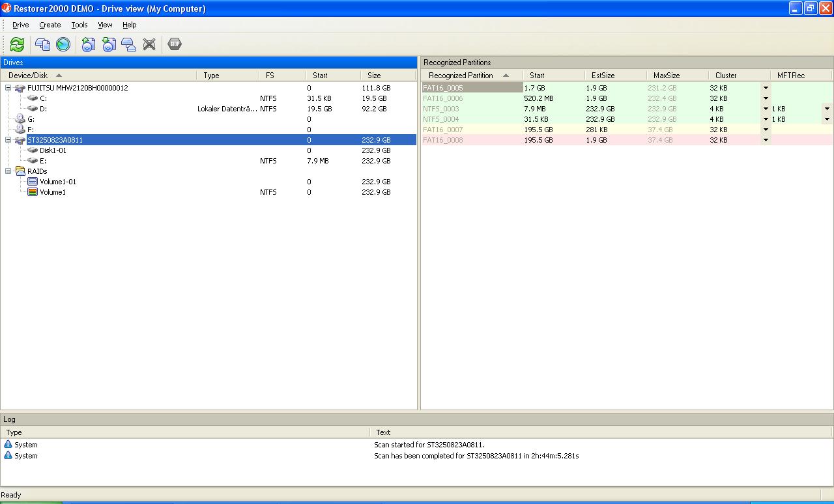The height and width of the screenshot is (504, 834).
Task: Click the Volume1-01 volume icon
Action: [33, 182]
